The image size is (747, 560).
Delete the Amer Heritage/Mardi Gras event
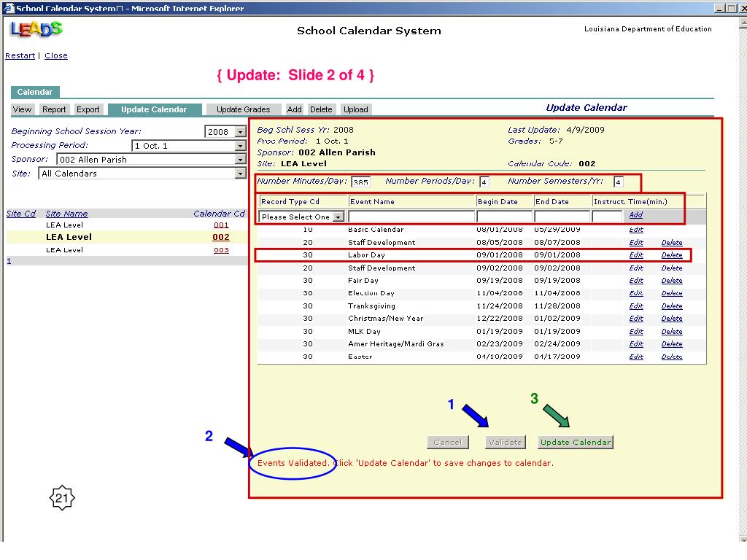[x=672, y=344]
